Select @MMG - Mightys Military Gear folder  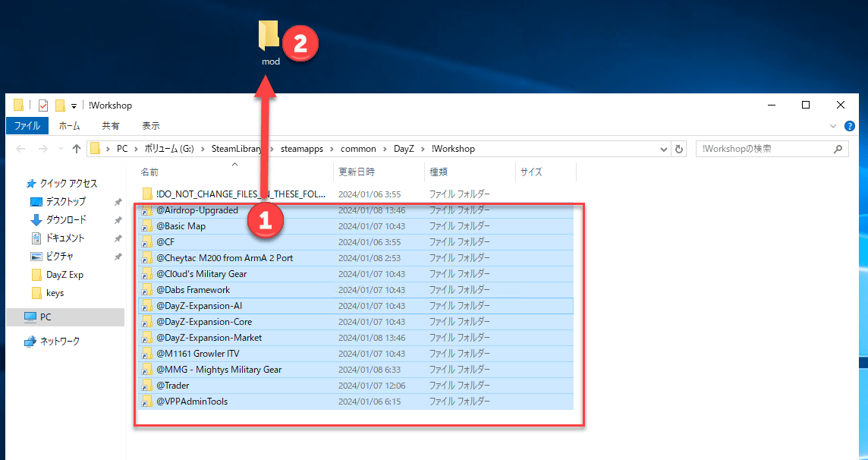[x=355, y=370]
